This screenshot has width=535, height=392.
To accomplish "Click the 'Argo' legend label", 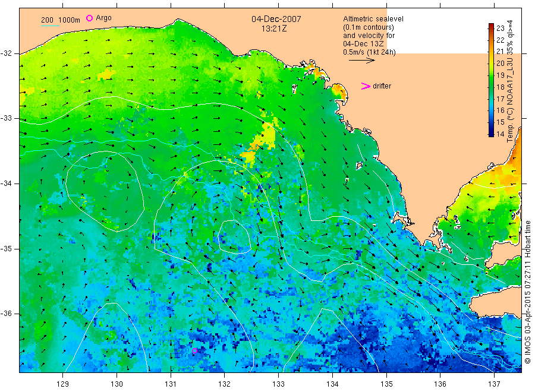I will [x=103, y=18].
